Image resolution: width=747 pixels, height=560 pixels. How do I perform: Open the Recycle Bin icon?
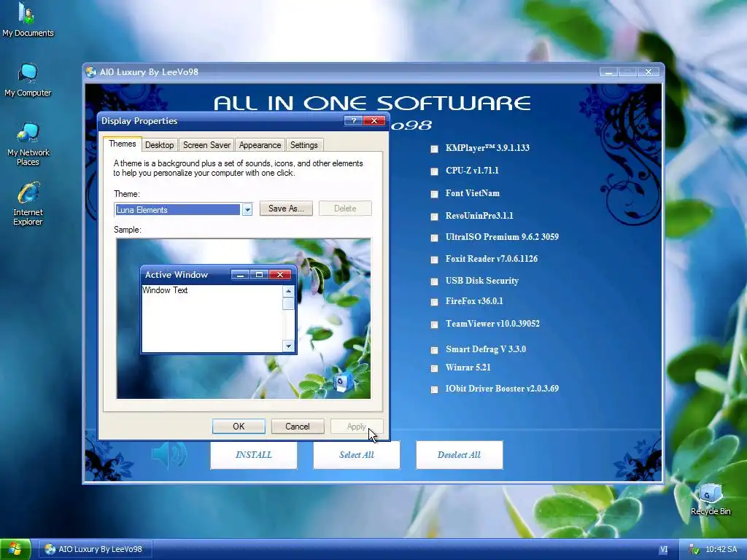point(711,499)
